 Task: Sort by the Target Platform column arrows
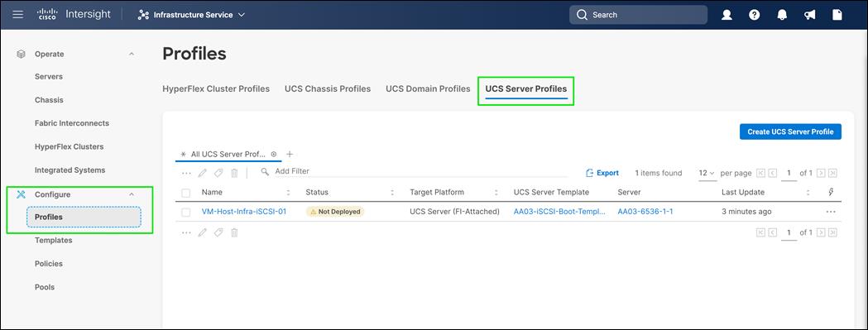coord(496,193)
